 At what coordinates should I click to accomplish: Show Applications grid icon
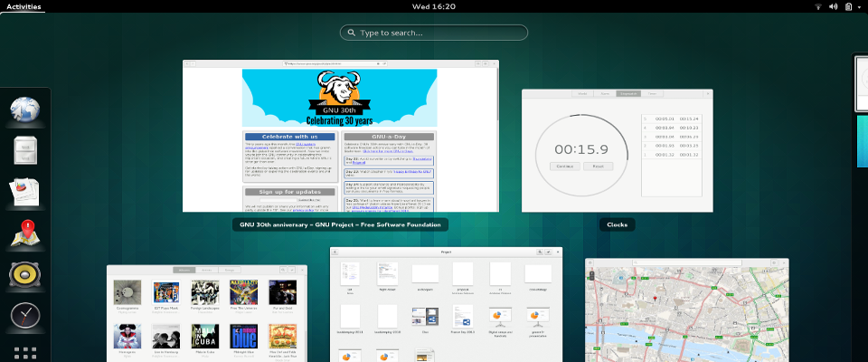pos(25,354)
